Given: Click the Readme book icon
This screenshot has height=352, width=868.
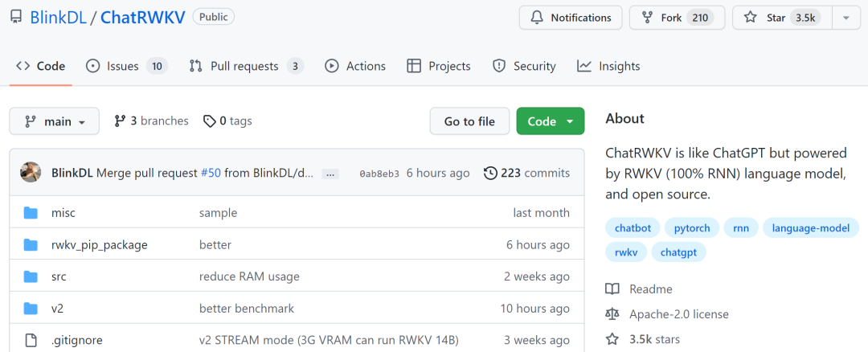Looking at the screenshot, I should click(612, 289).
